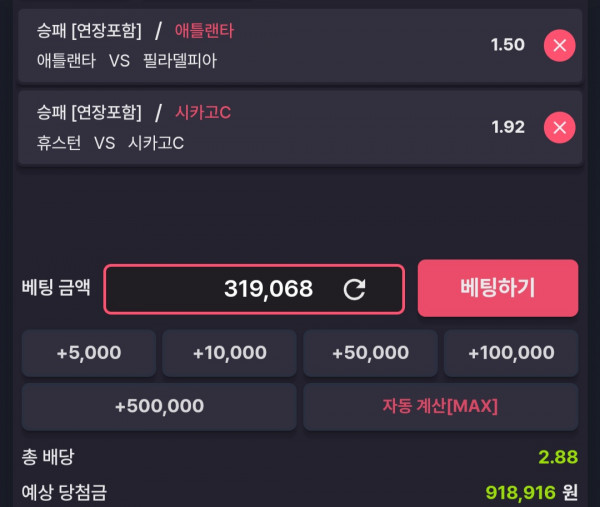
Task: Add +50,000 to the bet amount
Action: coord(370,353)
